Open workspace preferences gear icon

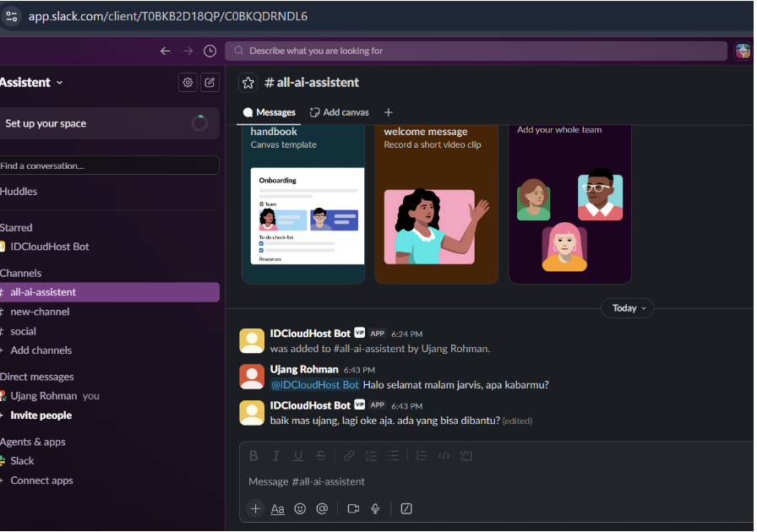point(188,83)
